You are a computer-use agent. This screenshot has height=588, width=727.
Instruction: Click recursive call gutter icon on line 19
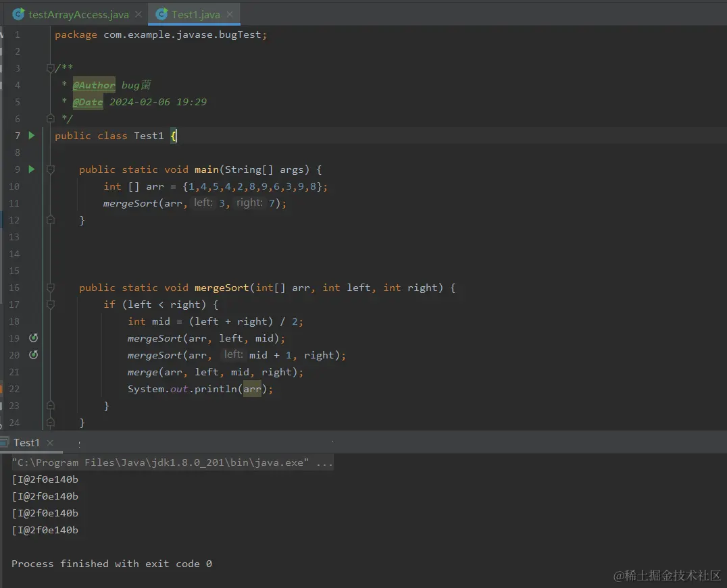[33, 338]
